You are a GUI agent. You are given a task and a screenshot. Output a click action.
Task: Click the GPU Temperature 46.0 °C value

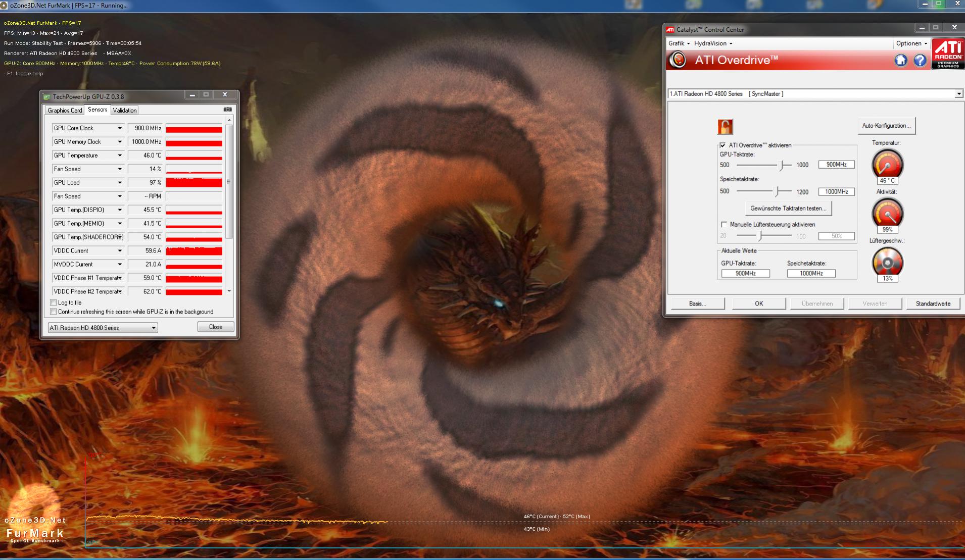point(146,156)
